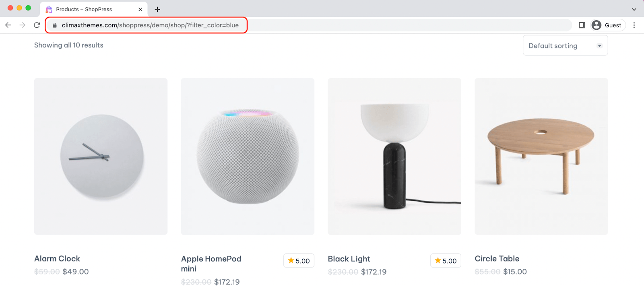Click the Black Light lamp image
Screen dimensions: 644x286
click(394, 156)
